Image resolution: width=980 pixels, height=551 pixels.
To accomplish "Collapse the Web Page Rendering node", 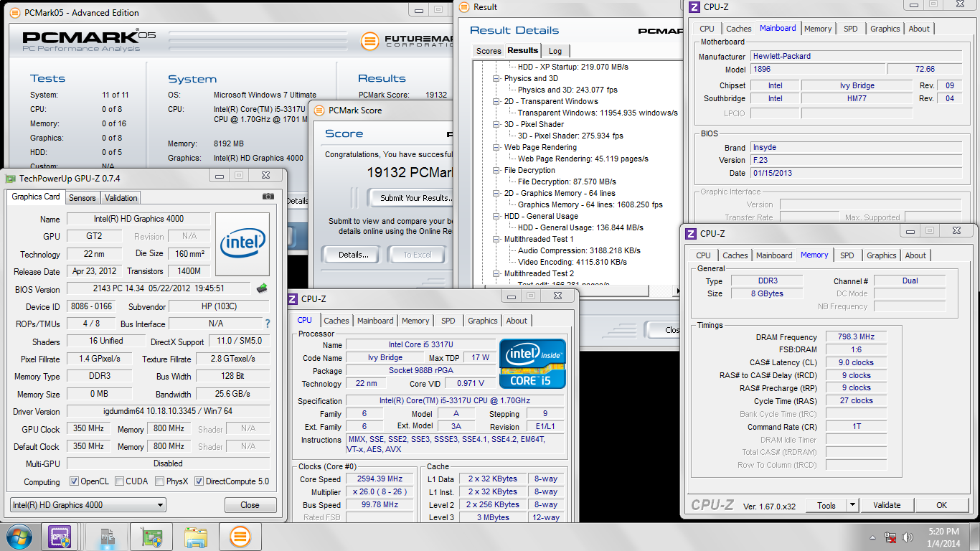I will pyautogui.click(x=496, y=148).
